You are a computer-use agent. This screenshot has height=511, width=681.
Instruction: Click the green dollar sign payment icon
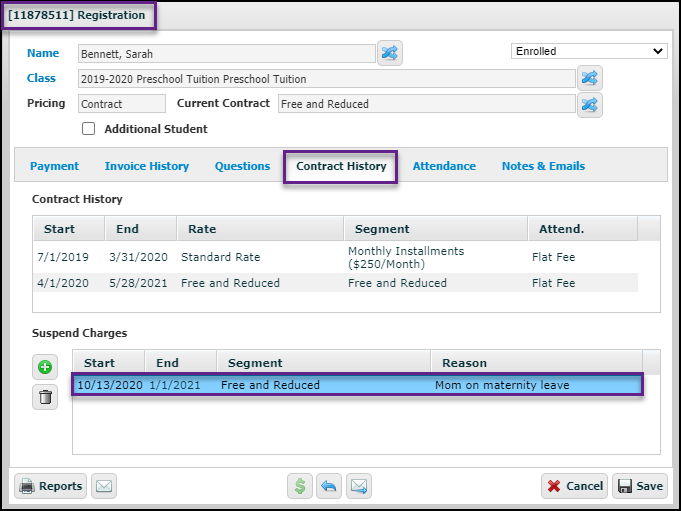[x=299, y=487]
